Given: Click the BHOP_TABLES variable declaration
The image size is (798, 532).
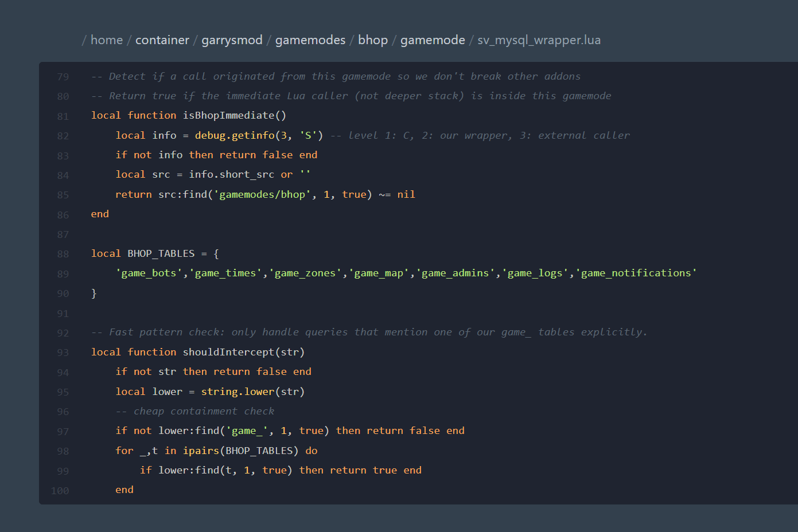Looking at the screenshot, I should (x=161, y=253).
